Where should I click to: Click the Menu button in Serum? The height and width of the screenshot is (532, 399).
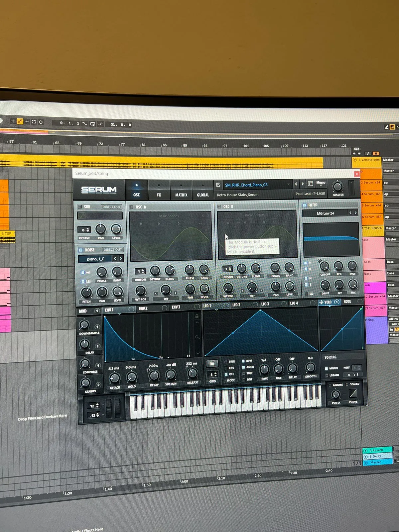[321, 183]
